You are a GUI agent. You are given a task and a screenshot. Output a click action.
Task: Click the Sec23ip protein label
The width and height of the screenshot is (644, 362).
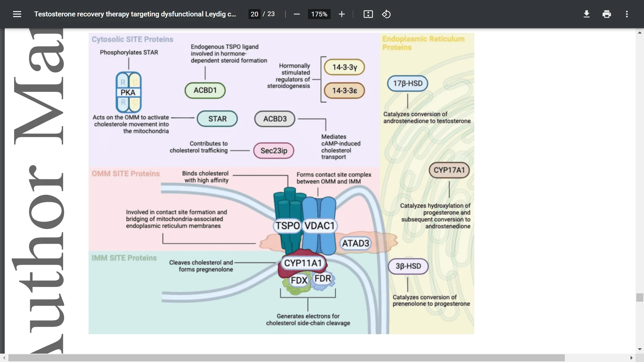coord(274,150)
